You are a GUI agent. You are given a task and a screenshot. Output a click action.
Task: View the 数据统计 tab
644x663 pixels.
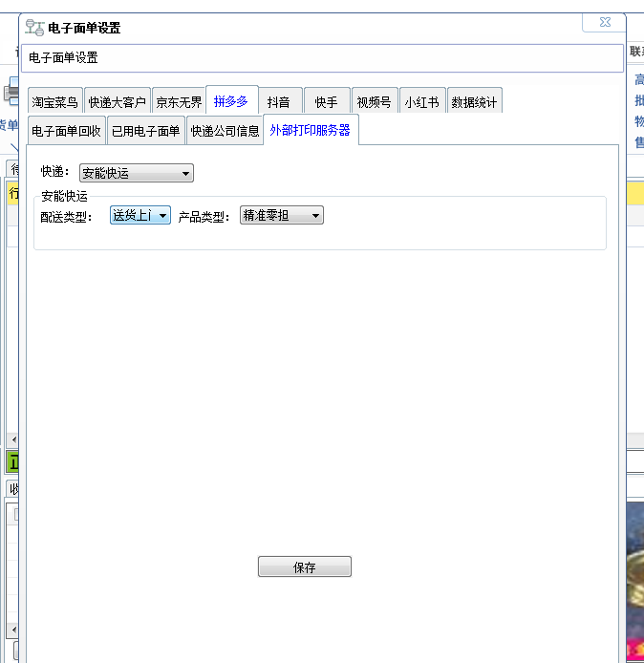pos(474,102)
